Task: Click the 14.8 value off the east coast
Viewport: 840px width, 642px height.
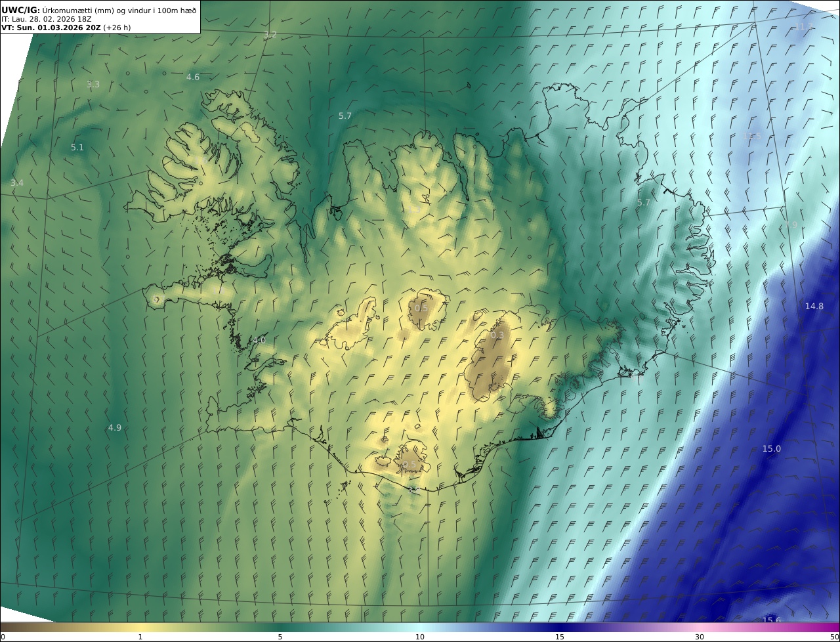Action: click(x=814, y=306)
